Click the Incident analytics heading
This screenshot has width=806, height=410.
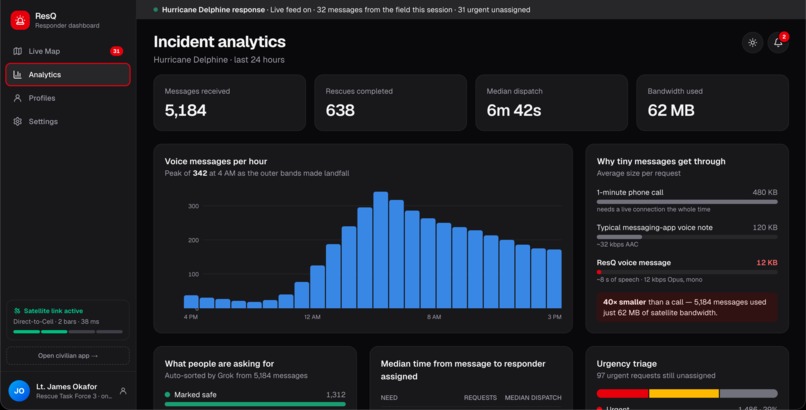tap(219, 42)
